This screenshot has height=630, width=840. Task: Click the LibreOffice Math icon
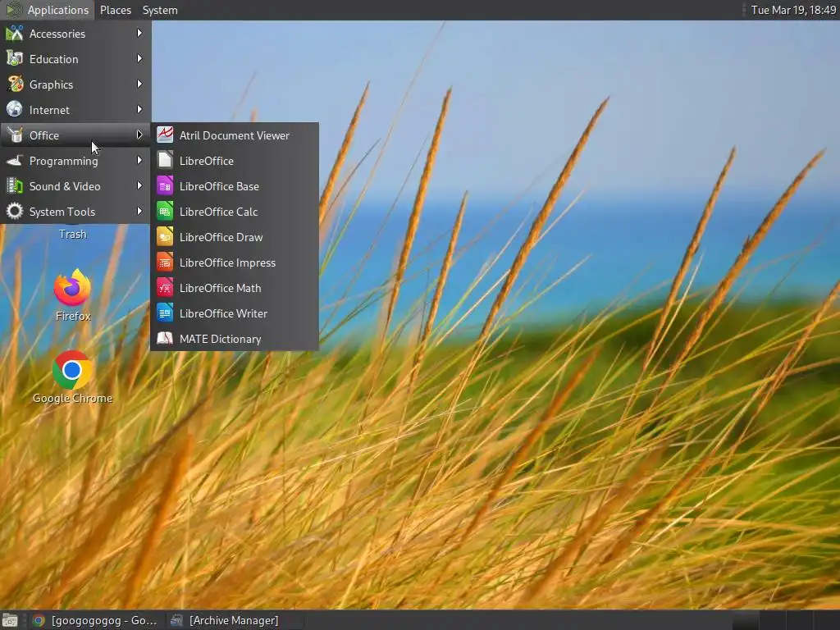[x=165, y=288]
